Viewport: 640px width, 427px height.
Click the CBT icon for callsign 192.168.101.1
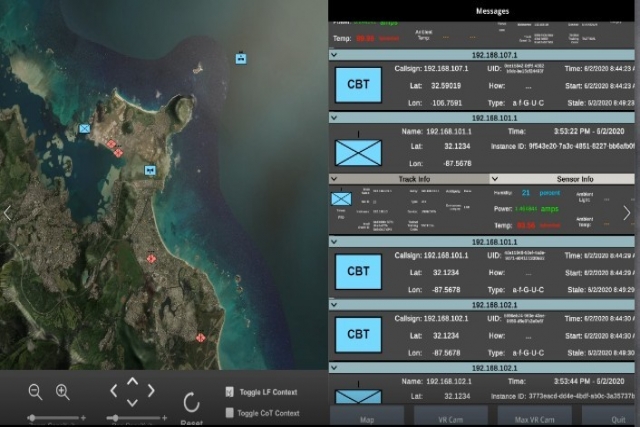[x=358, y=271]
